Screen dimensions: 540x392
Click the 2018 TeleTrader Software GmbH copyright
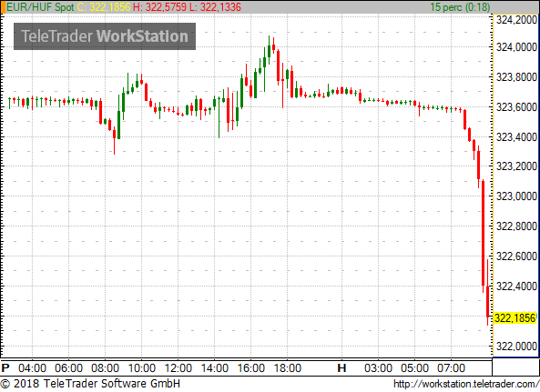(x=90, y=384)
